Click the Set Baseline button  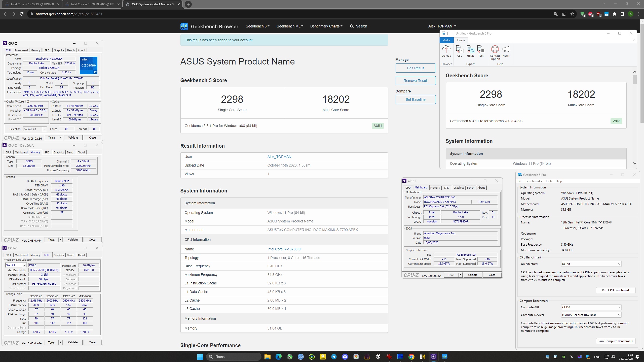(x=415, y=100)
